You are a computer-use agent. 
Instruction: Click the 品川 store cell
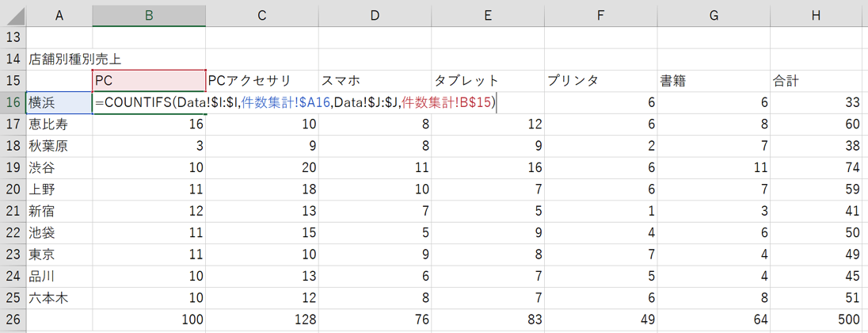click(59, 277)
